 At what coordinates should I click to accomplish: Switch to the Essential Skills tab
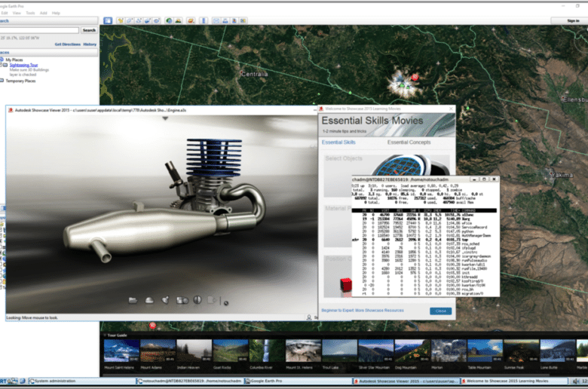coord(338,142)
